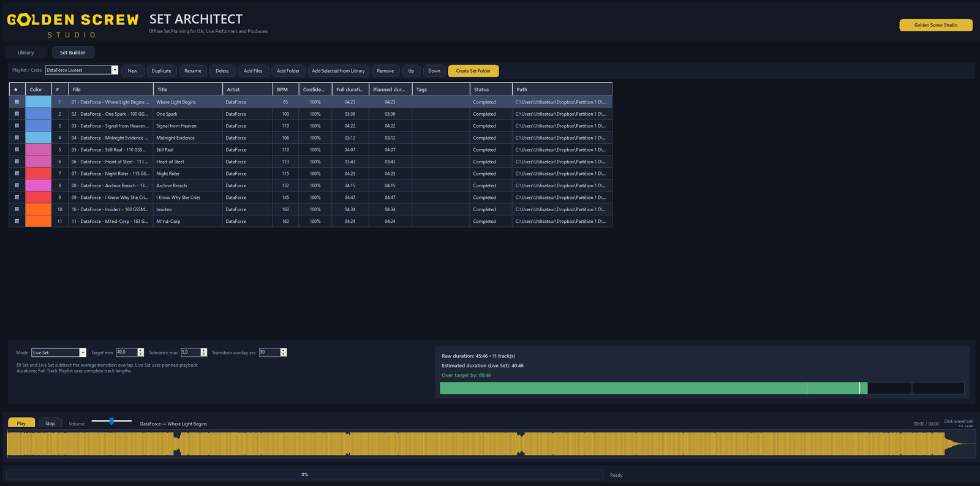The height and width of the screenshot is (486, 980).
Task: Adjust Tolerance min using its spinner arrows
Action: 204,353
